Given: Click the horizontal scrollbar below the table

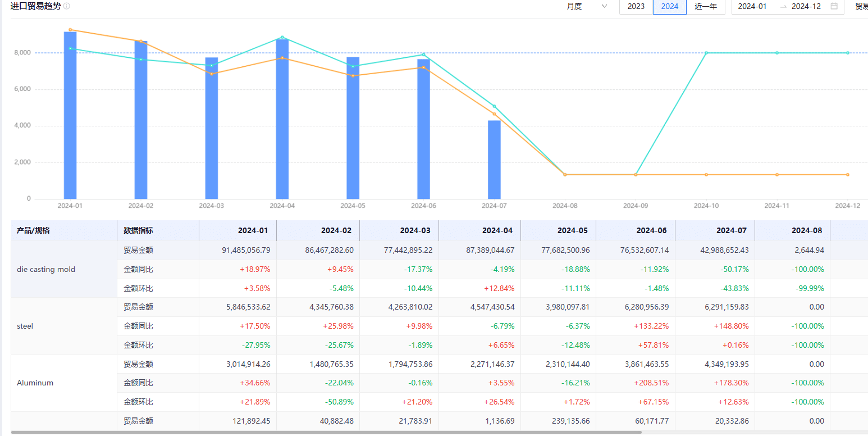Looking at the screenshot, I should [x=326, y=433].
